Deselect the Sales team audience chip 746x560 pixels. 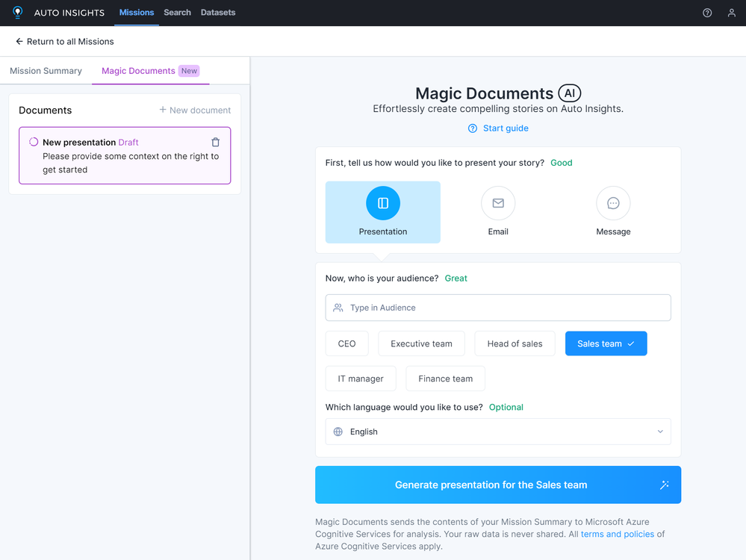(x=606, y=343)
